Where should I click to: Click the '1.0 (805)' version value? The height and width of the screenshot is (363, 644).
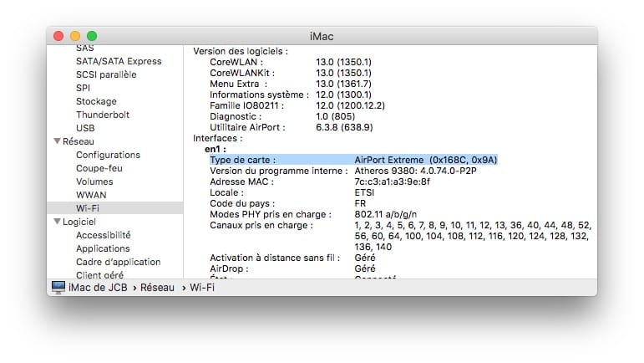click(335, 116)
